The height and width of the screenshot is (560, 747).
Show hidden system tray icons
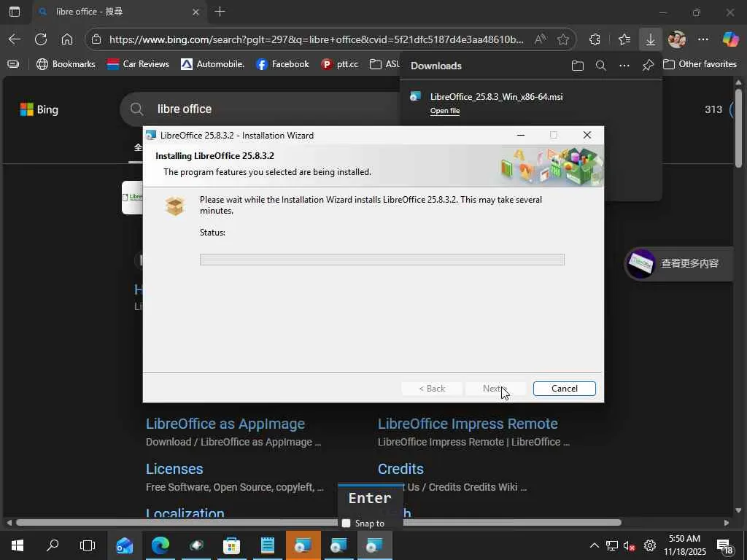click(594, 545)
